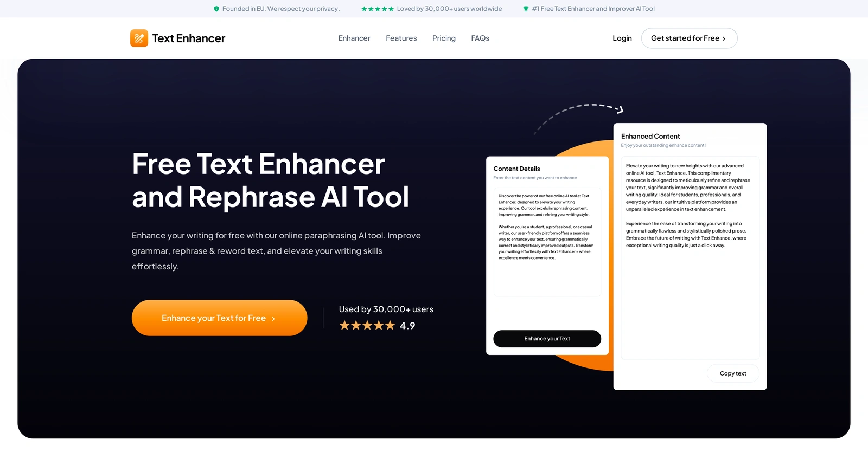The image size is (868, 452).
Task: Click inside the Content Details text box
Action: [x=547, y=242]
